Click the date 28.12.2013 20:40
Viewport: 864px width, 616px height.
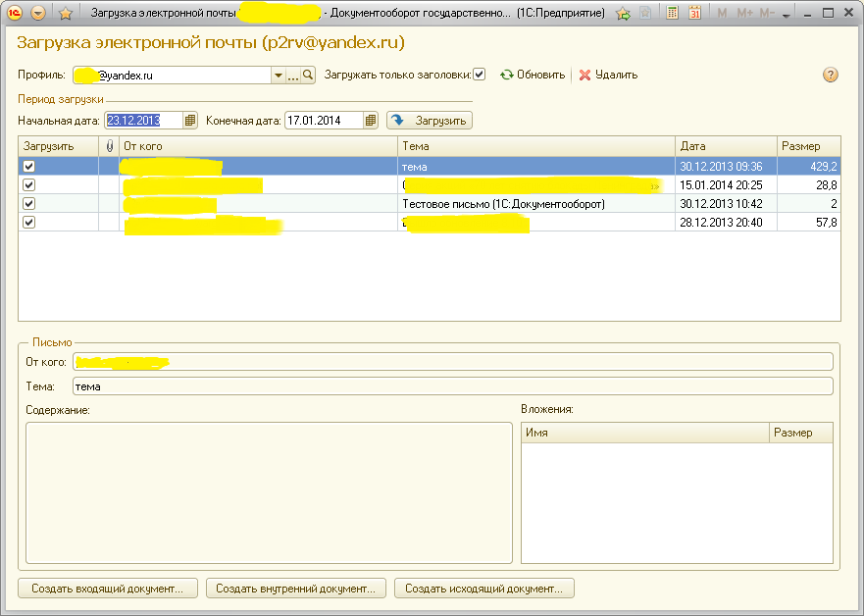point(721,223)
